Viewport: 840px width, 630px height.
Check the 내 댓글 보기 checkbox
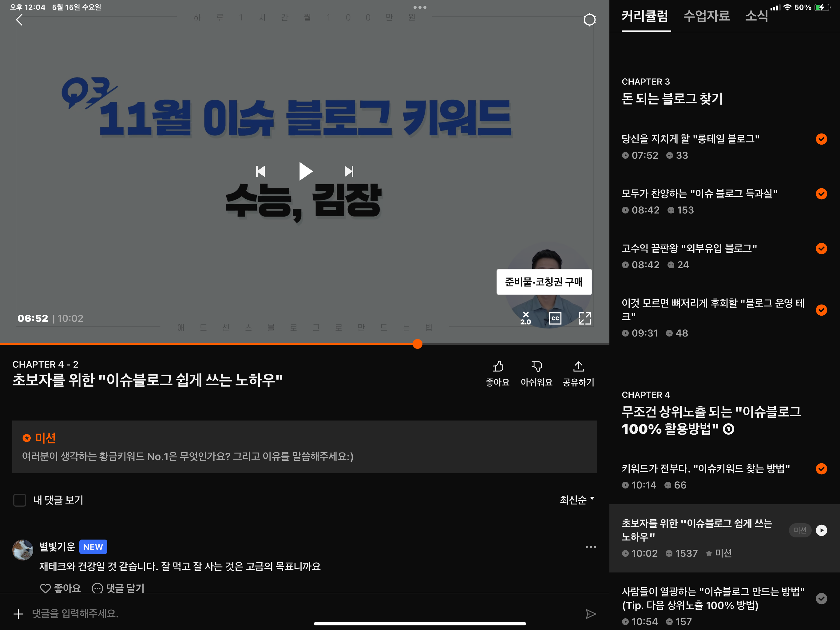point(20,500)
